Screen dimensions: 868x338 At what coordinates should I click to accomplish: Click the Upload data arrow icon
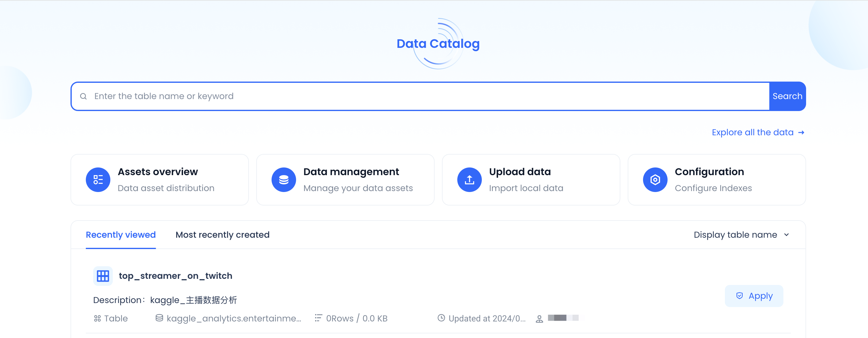point(469,180)
